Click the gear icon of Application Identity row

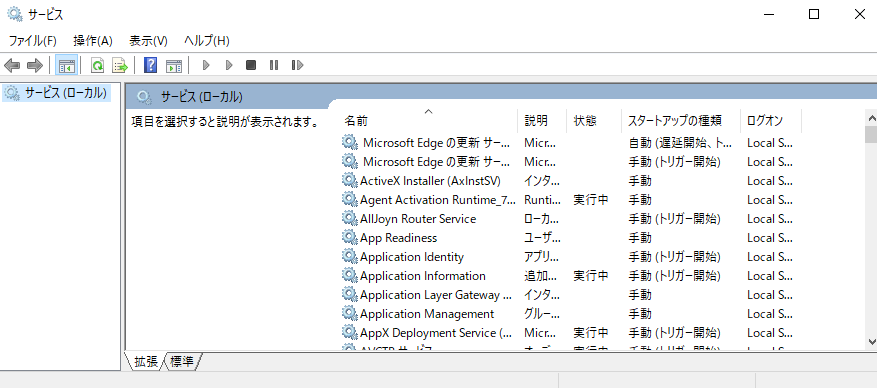[x=350, y=257]
